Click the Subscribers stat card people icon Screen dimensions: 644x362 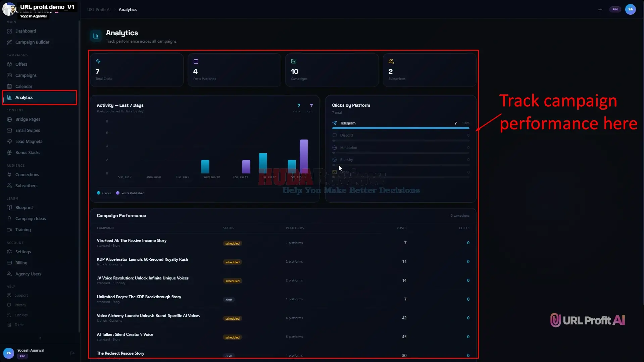pyautogui.click(x=391, y=61)
